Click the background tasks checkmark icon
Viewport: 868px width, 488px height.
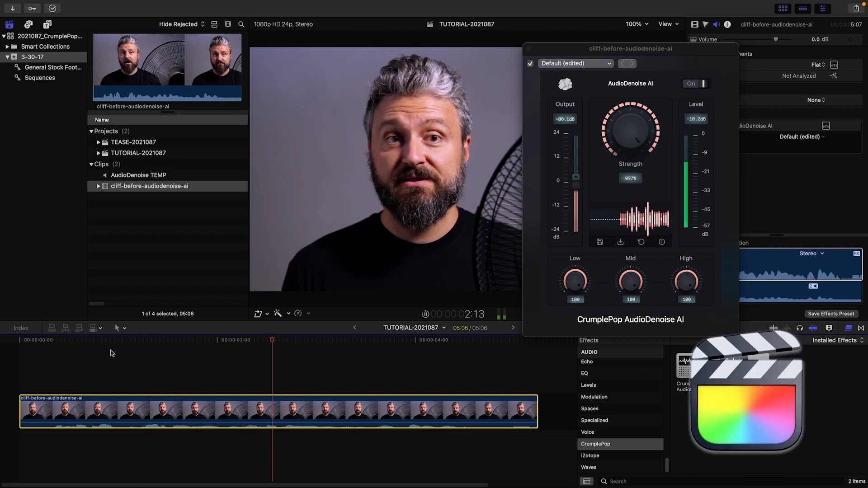(x=52, y=8)
